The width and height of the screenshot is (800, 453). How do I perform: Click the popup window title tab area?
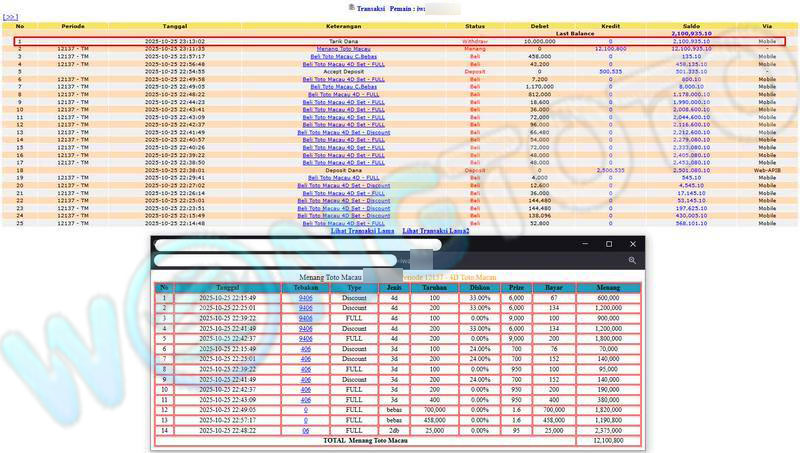[300, 244]
